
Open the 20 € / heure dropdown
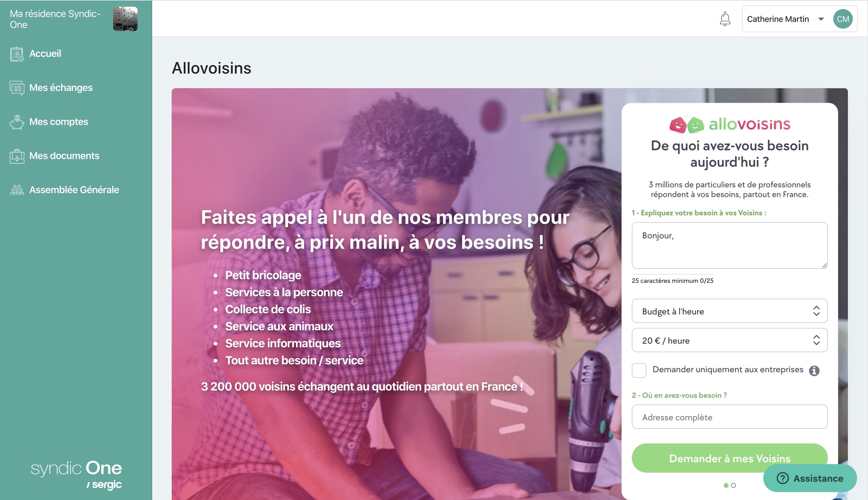(729, 340)
